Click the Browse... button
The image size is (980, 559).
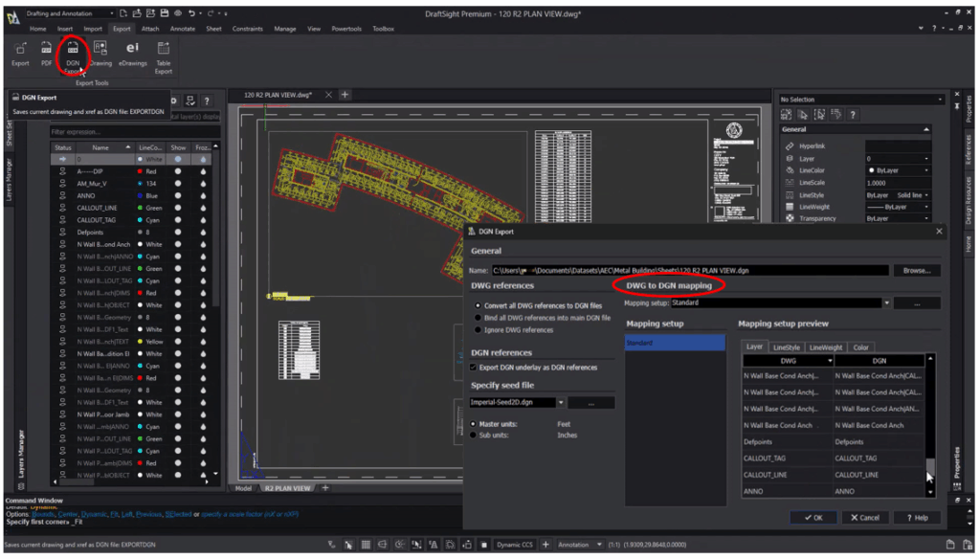917,271
